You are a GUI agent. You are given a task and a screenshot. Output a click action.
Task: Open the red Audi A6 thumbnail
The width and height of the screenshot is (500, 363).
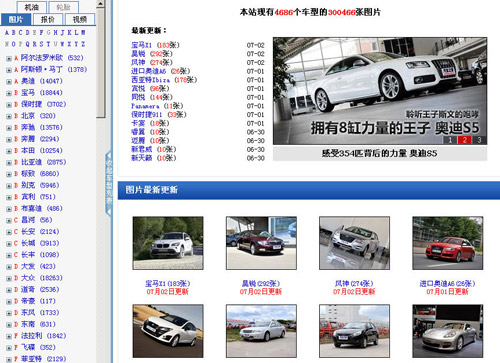(448, 243)
